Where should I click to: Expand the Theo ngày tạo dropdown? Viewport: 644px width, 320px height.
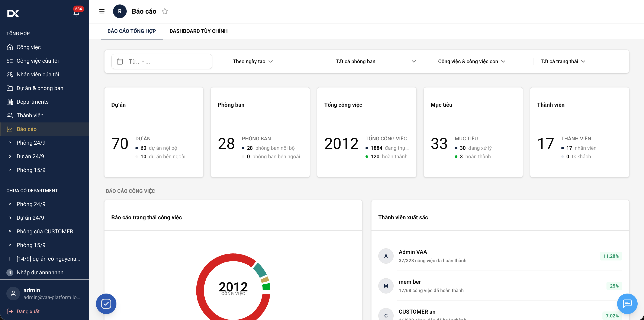click(x=252, y=61)
